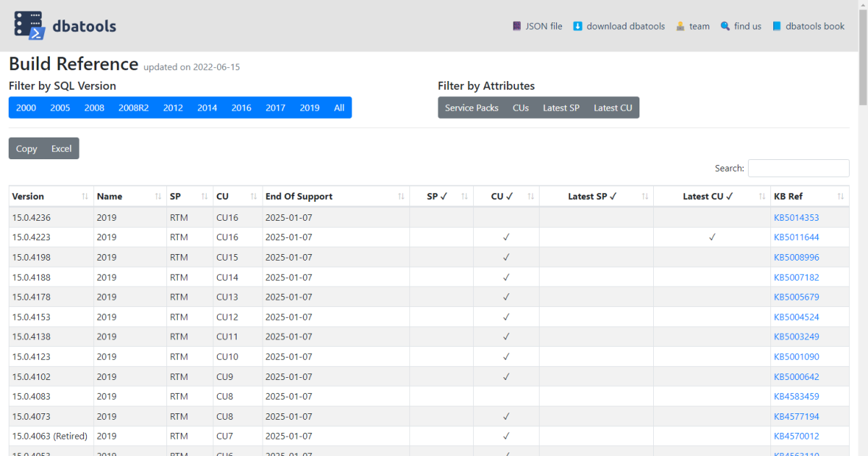This screenshot has width=868, height=456.
Task: Sort by the SP ✓ column arrows
Action: (x=464, y=196)
